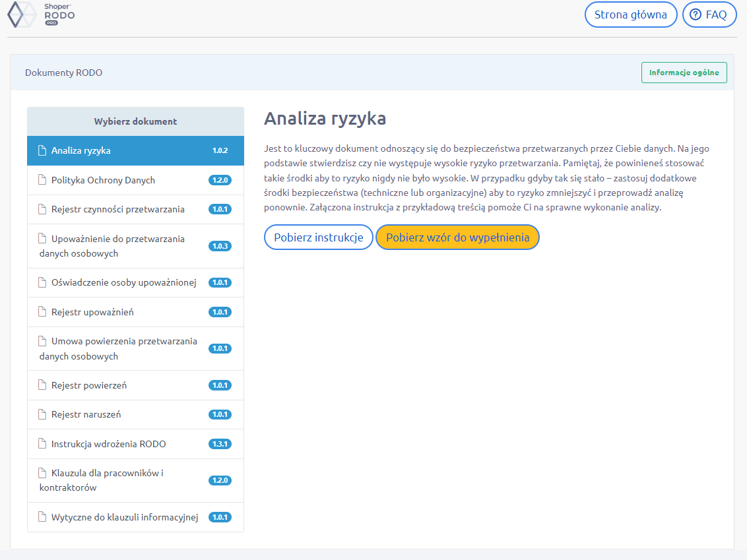Click the question mark icon in FAQ
The height and width of the screenshot is (560, 747).
695,15
